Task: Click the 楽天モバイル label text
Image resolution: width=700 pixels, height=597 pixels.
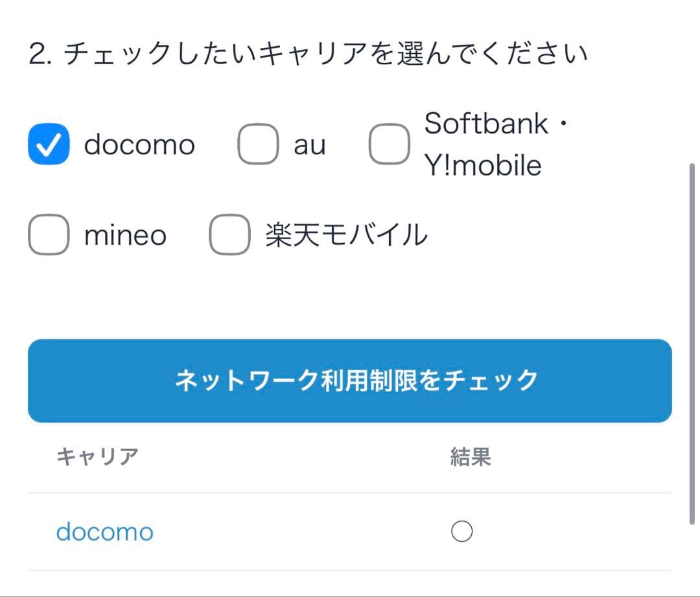Action: click(346, 235)
